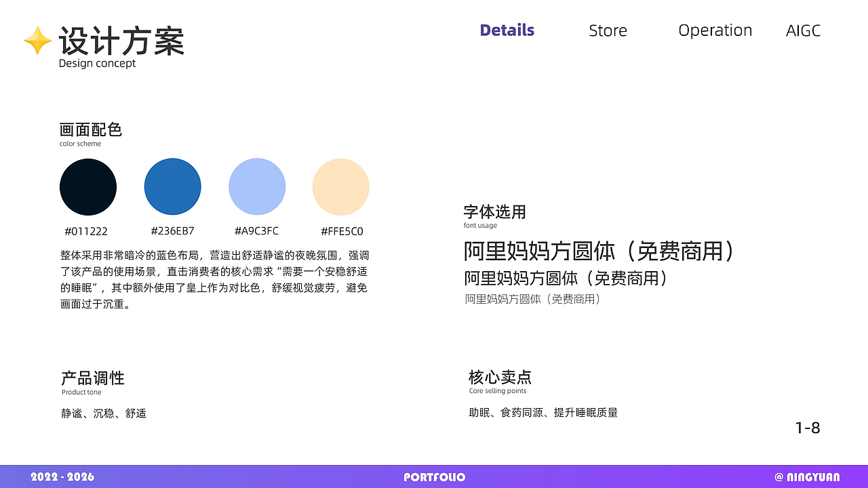The width and height of the screenshot is (868, 488).
Task: Click the small color scheme caption
Action: click(x=80, y=144)
